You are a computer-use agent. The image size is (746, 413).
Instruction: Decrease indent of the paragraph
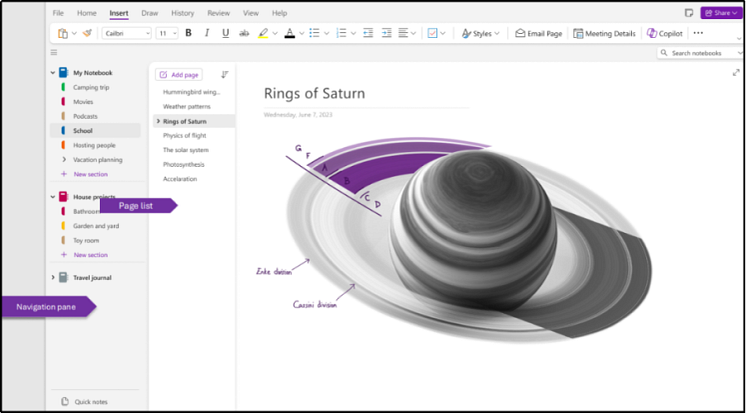(x=368, y=33)
